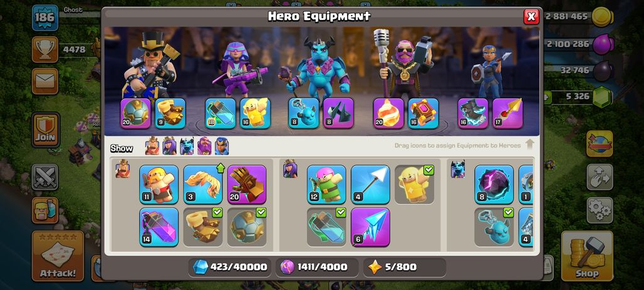Open Grand Warden's level 20 Fireball slot
The width and height of the screenshot is (644, 290).
pyautogui.click(x=388, y=113)
